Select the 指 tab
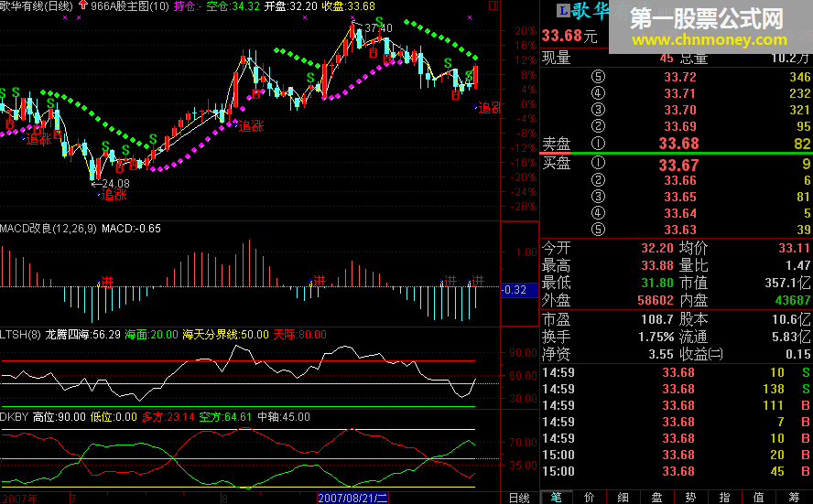 point(724,498)
